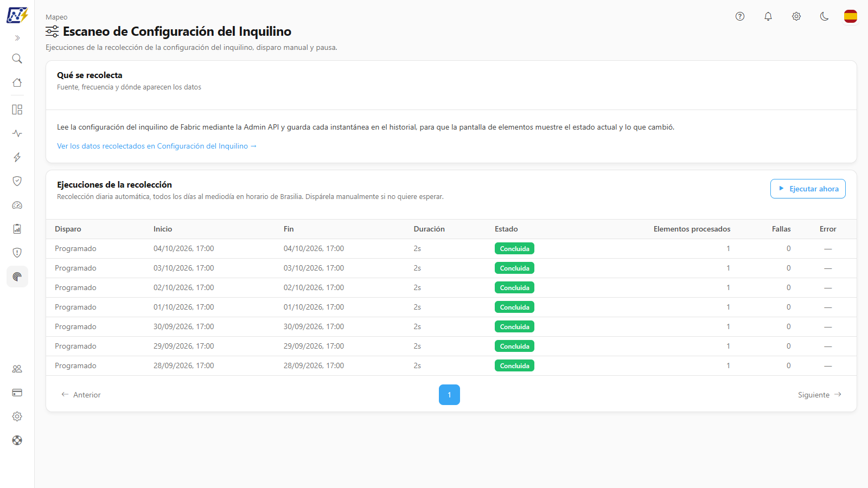This screenshot has height=488, width=868.
Task: Open the shield alert icon in sidebar
Action: click(17, 253)
